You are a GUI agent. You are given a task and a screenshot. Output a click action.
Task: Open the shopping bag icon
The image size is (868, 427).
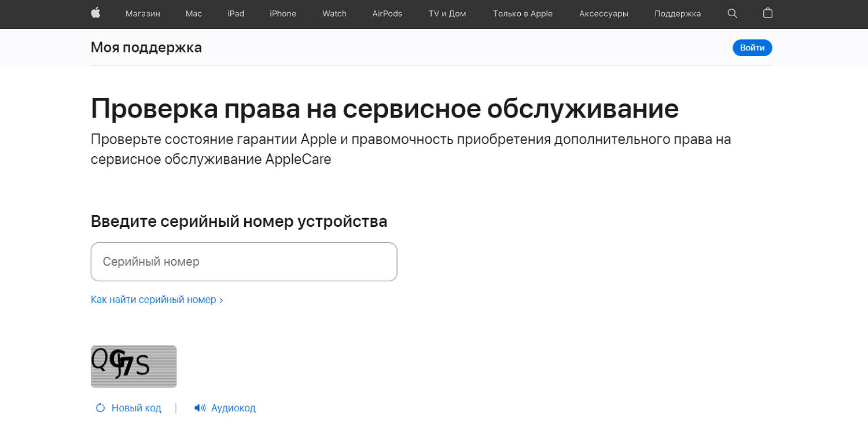click(x=767, y=13)
